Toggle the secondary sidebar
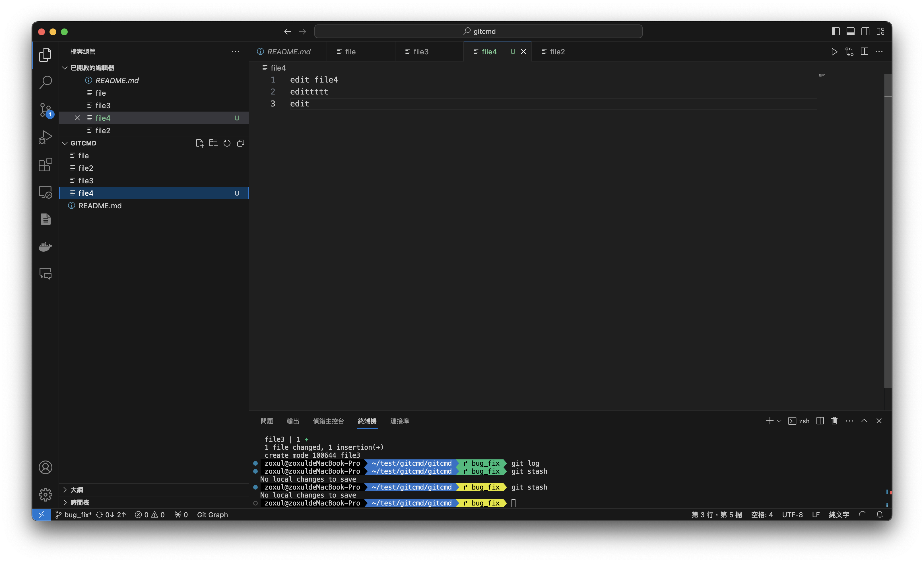Image resolution: width=924 pixels, height=563 pixels. [865, 32]
